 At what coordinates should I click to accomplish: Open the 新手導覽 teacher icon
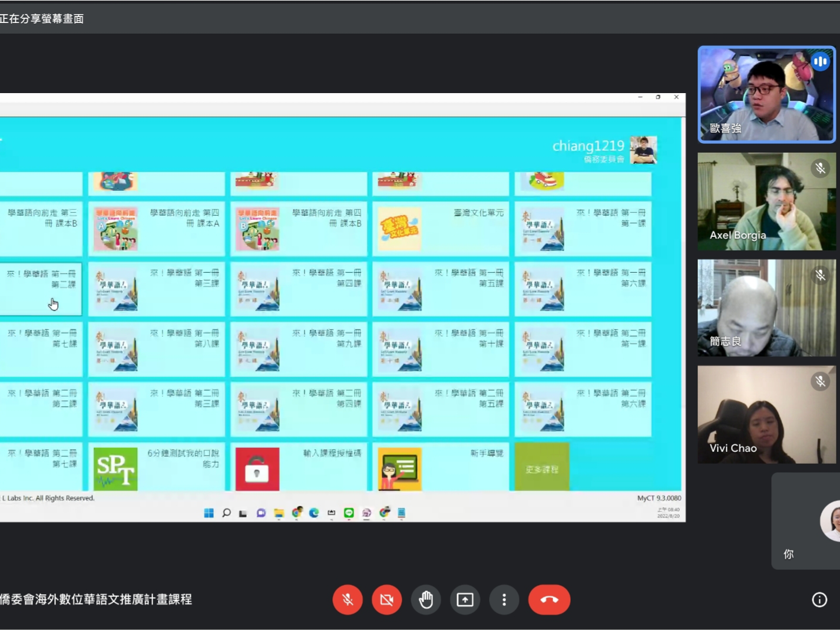coord(399,469)
